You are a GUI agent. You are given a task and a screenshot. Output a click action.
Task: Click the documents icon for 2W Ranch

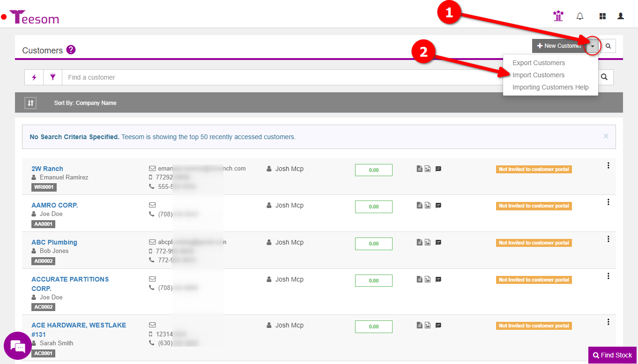[x=420, y=169]
